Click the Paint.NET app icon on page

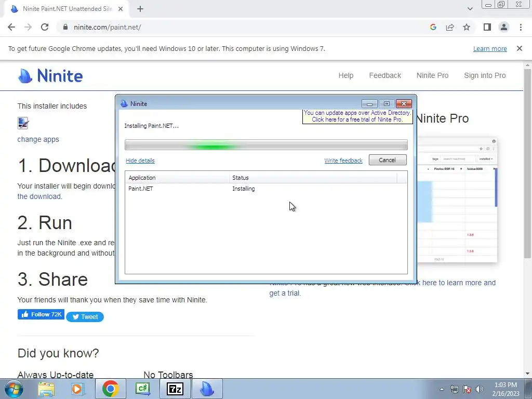[23, 123]
